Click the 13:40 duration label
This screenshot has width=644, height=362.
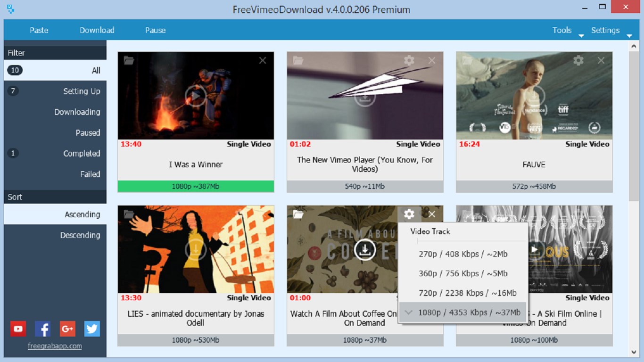pyautogui.click(x=131, y=144)
